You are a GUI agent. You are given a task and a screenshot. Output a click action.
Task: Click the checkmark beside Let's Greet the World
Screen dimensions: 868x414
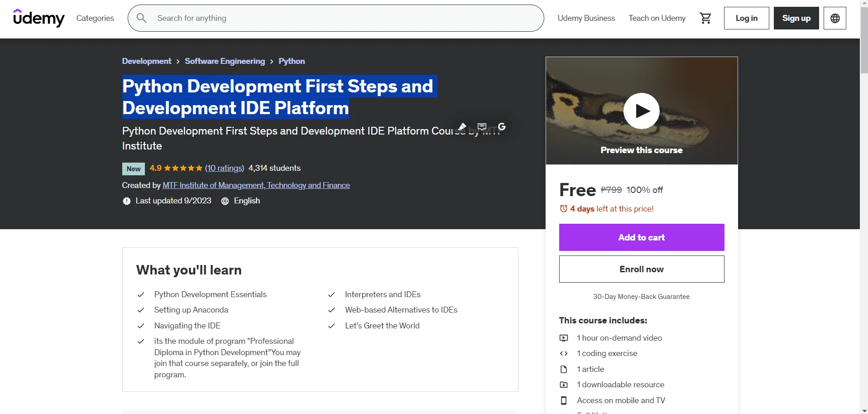(331, 326)
